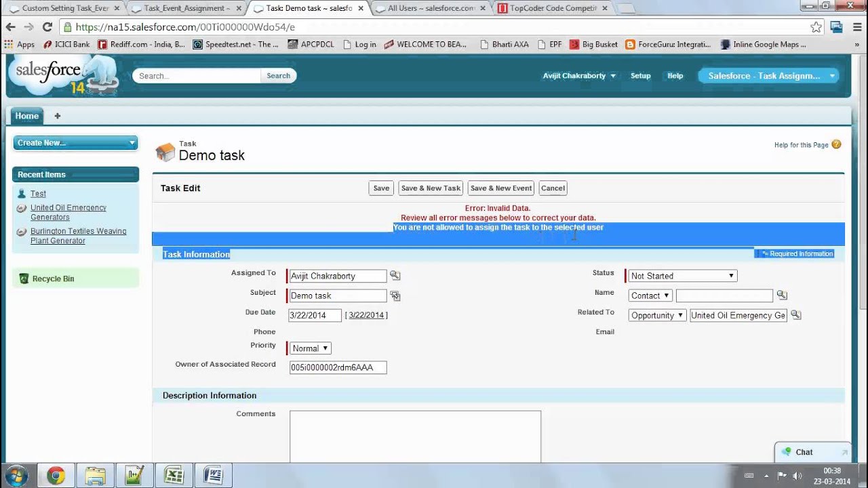Open United Oil Emergency Generators recent item
868x488 pixels.
[68, 212]
